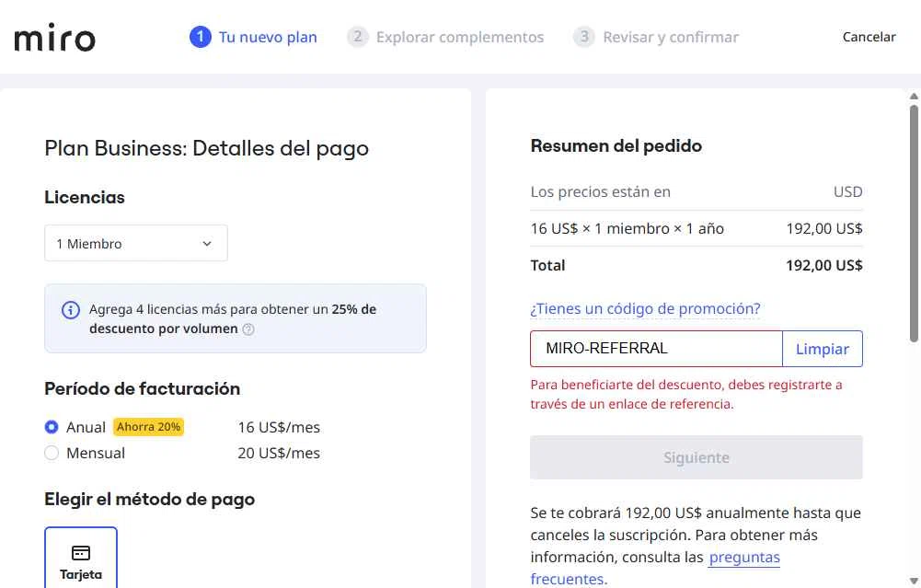
Task: Click the Plan Business: Detalles del pago heading
Action: pyautogui.click(x=207, y=149)
